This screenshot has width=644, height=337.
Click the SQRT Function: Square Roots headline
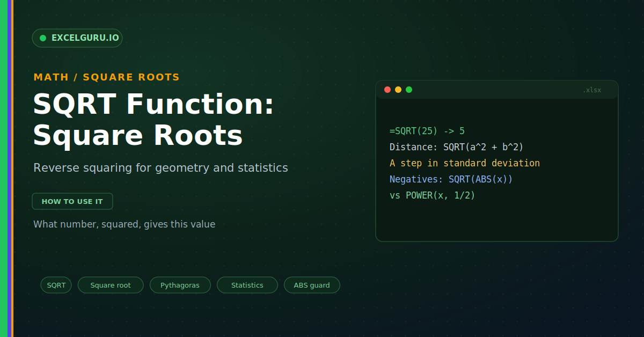pyautogui.click(x=154, y=120)
